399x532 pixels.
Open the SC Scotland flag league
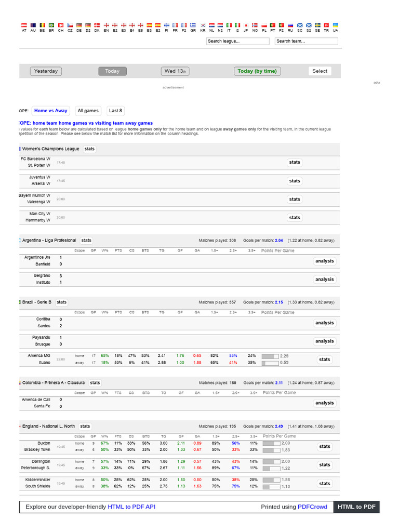[300, 25]
